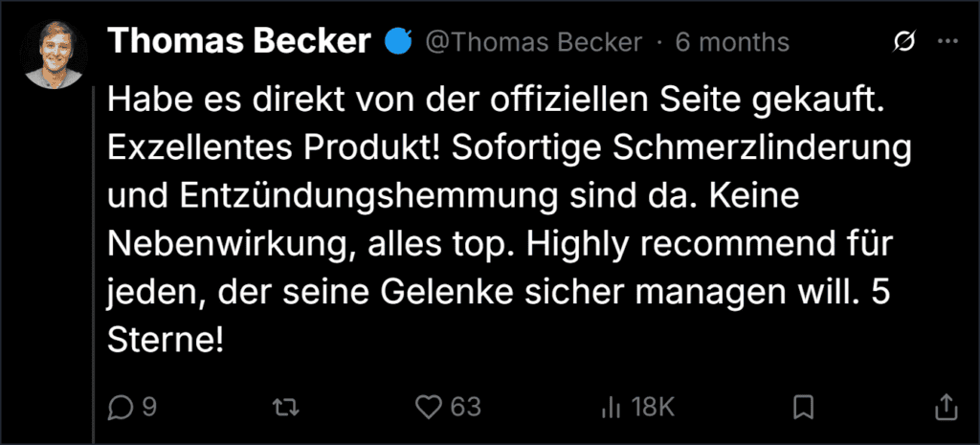The image size is (980, 445).
Task: Open the three-dot more options menu
Action: (948, 41)
